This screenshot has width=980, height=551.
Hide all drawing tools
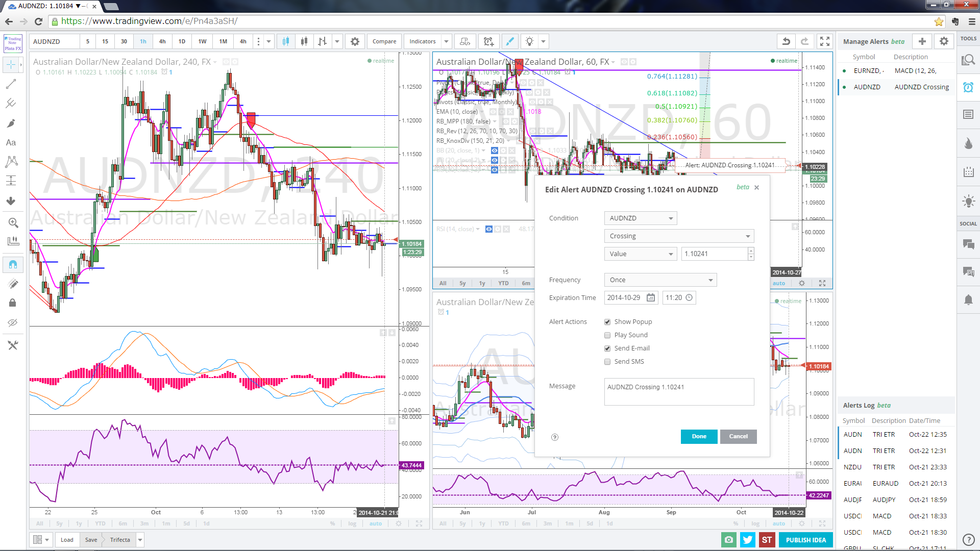[13, 322]
